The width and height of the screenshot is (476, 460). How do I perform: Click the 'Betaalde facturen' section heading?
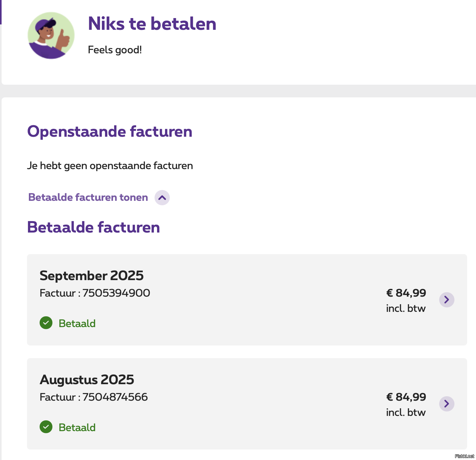click(93, 227)
